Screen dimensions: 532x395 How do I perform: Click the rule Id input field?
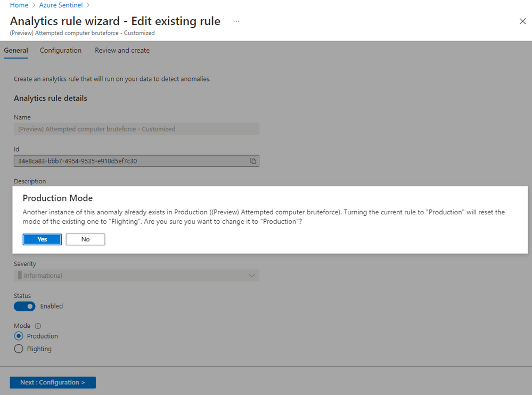coord(128,160)
